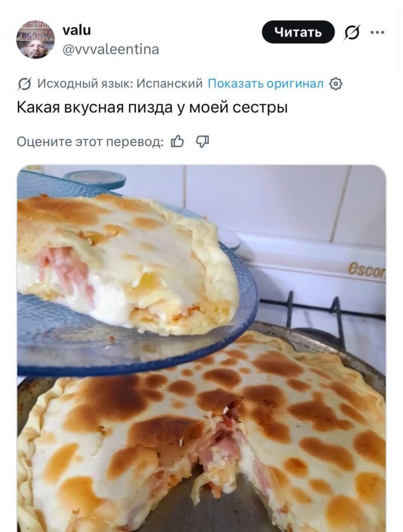Click the translation settings gear icon

point(336,84)
